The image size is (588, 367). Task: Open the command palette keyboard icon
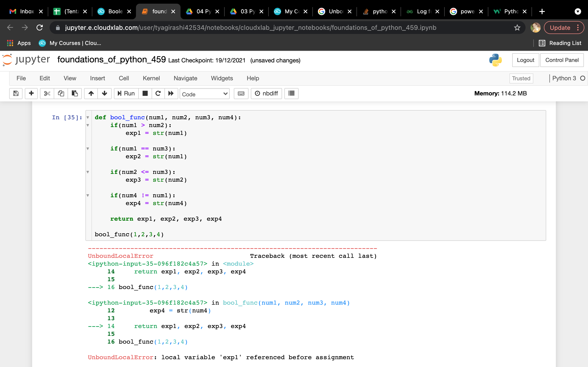pos(241,93)
